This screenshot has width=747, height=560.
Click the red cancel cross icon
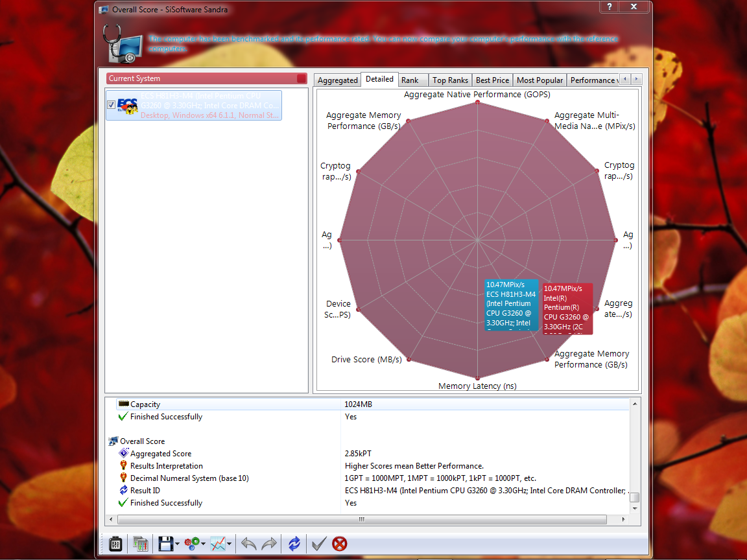coord(340,543)
